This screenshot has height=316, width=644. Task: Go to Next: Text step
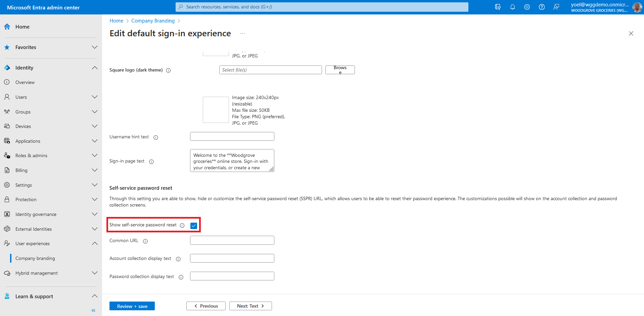coord(250,306)
